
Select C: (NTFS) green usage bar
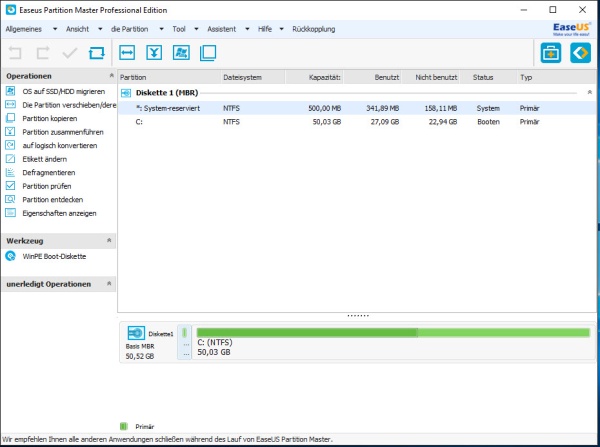393,333
